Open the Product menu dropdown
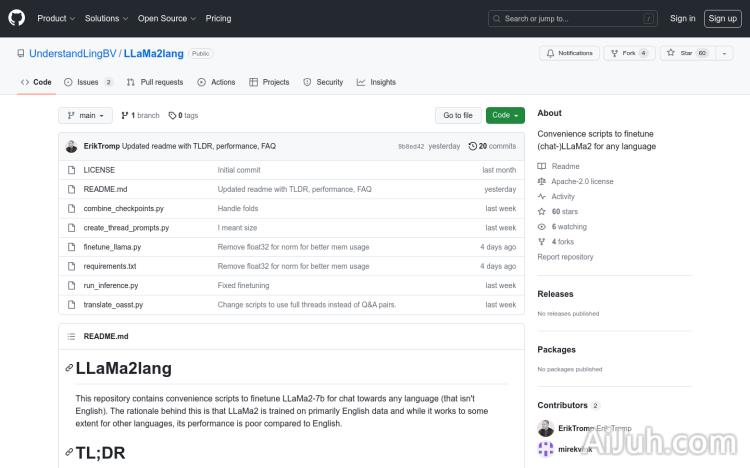 (x=55, y=18)
